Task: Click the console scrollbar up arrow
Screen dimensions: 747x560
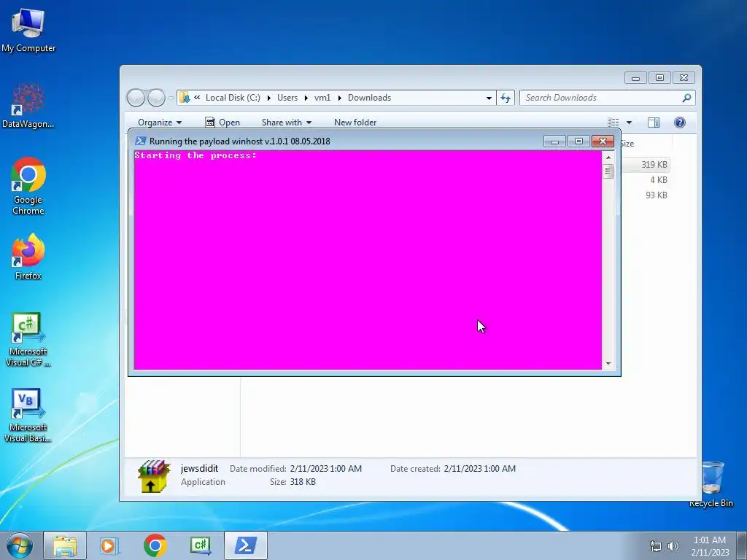Action: [x=608, y=157]
